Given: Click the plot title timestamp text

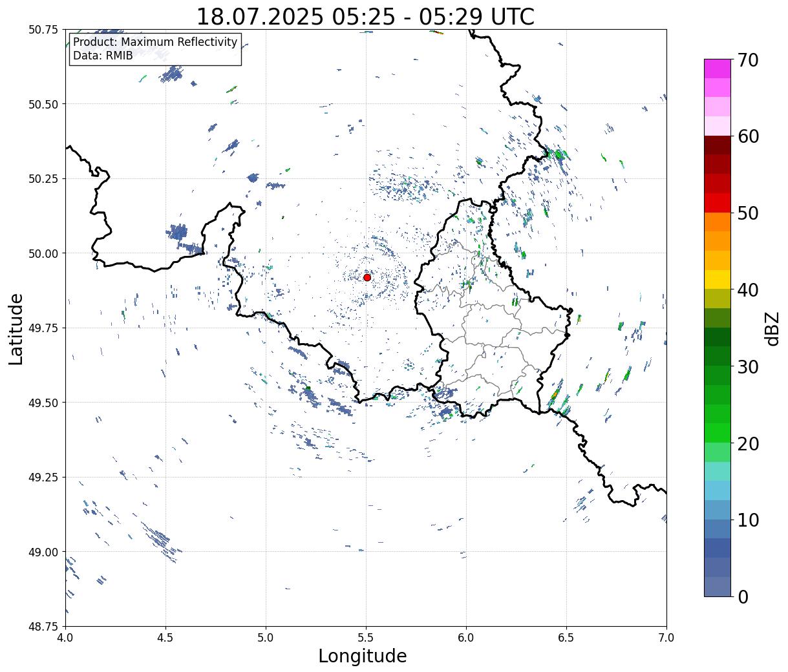Looking at the screenshot, I should (x=365, y=16).
